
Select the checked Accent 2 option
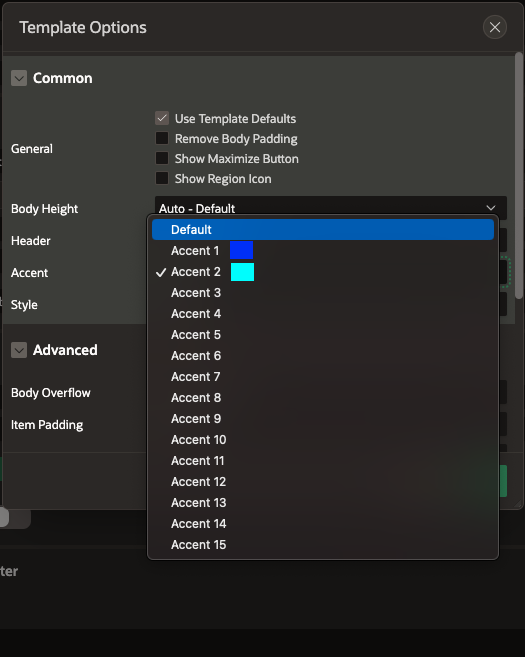click(323, 272)
